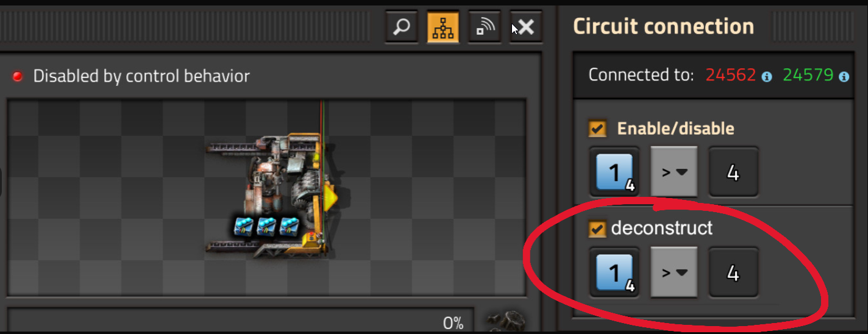Click the red network ID 24562
868x334 pixels.
(730, 76)
